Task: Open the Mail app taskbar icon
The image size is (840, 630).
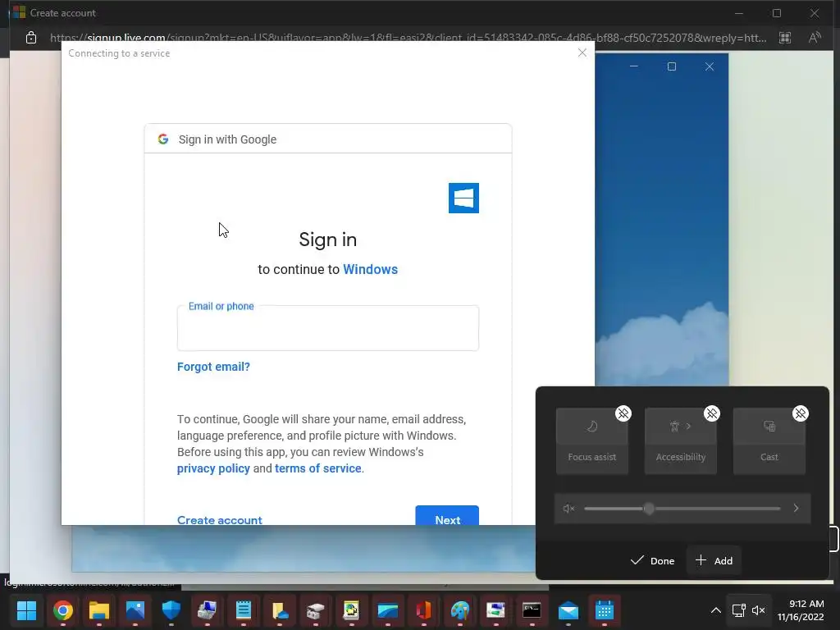Action: (568, 609)
